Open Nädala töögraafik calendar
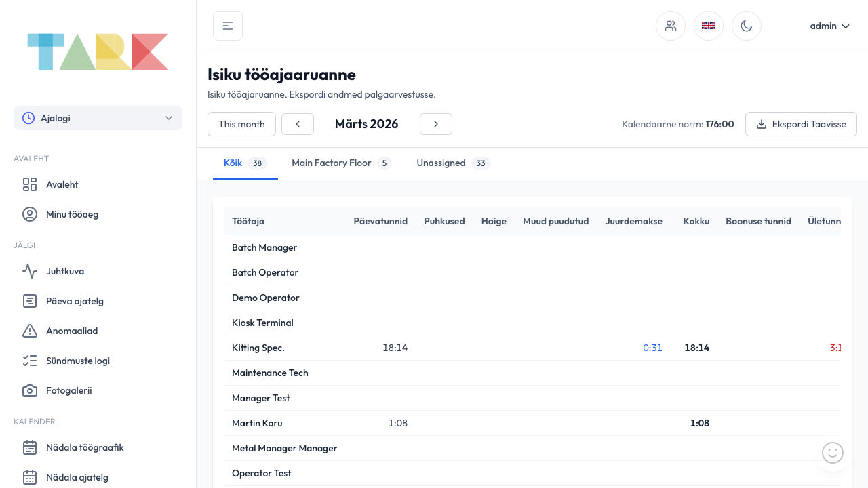Screen dimensions: 868x488 coord(84,447)
